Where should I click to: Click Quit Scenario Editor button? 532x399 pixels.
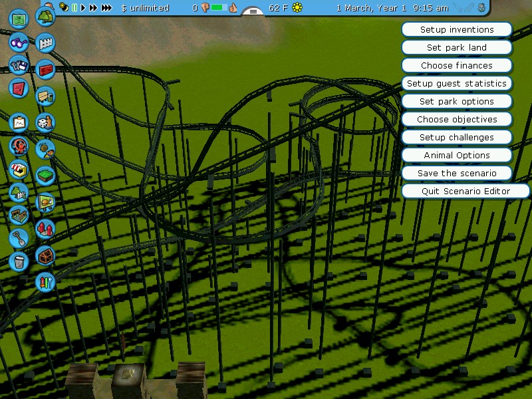click(465, 191)
